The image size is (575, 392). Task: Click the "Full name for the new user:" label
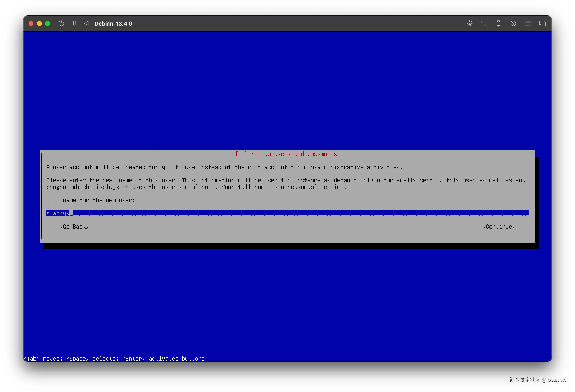pos(90,200)
